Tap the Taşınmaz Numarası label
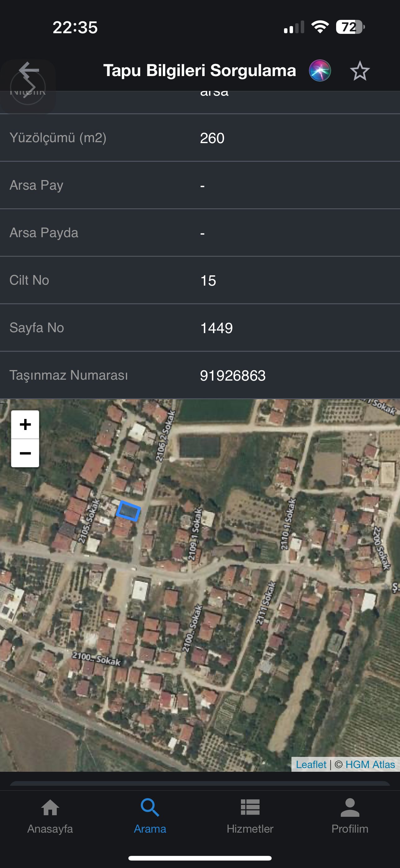400x868 pixels. click(x=69, y=375)
